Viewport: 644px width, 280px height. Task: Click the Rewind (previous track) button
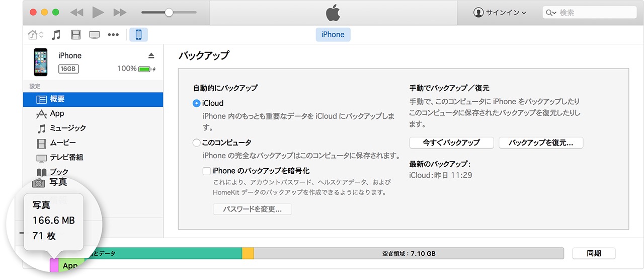[x=76, y=12]
